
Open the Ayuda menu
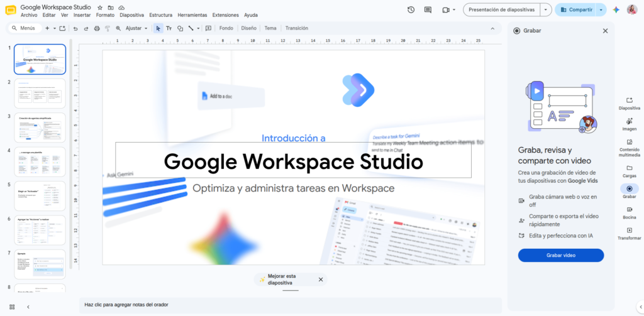[x=251, y=15]
